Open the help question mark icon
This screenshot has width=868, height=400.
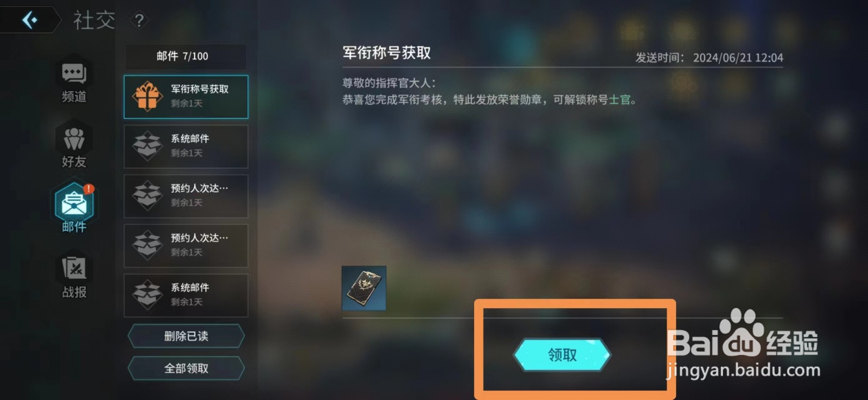[139, 21]
